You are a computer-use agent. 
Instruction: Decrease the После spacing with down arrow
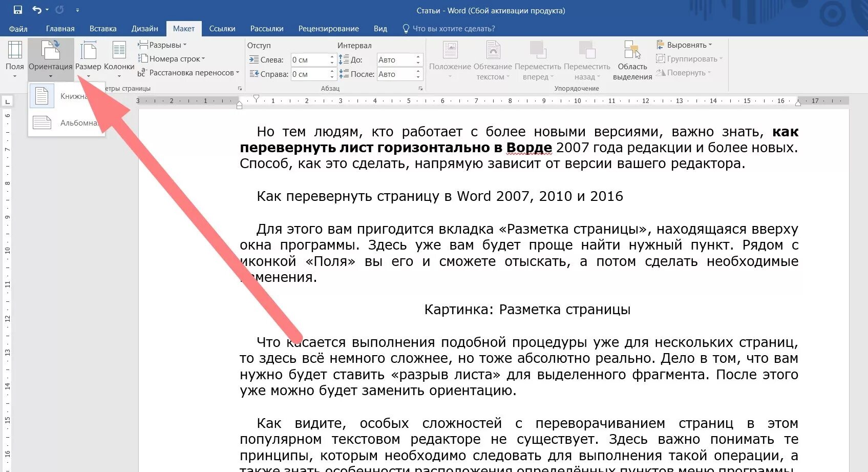click(x=418, y=77)
